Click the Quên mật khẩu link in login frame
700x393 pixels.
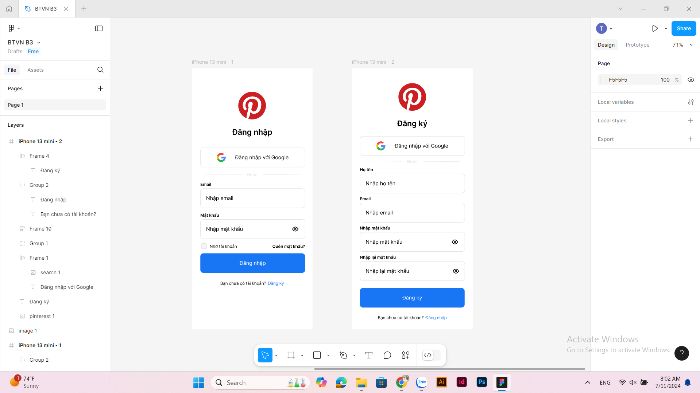click(288, 247)
